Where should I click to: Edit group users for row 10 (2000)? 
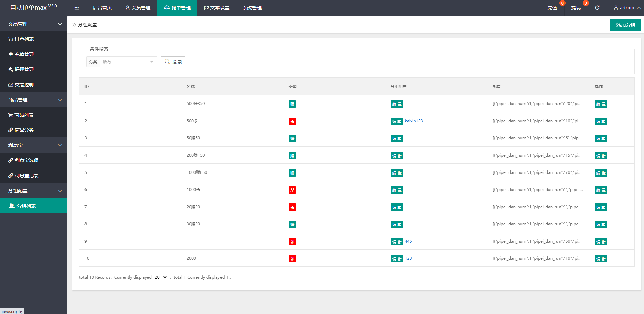[x=397, y=259]
